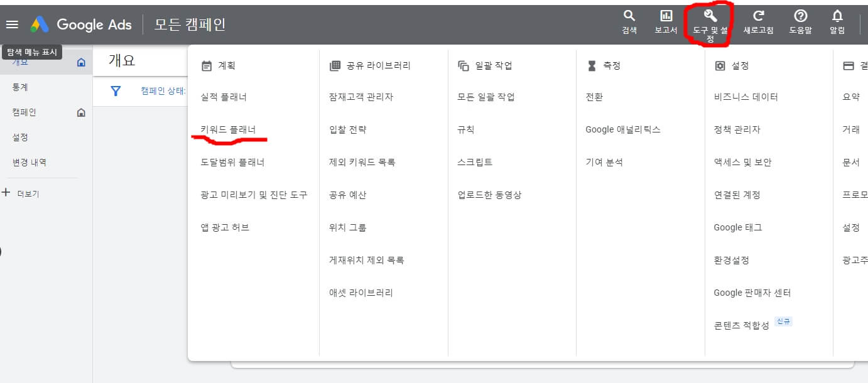Open 제외 키워드 목록
Viewport: 868px width, 383px height.
point(362,163)
